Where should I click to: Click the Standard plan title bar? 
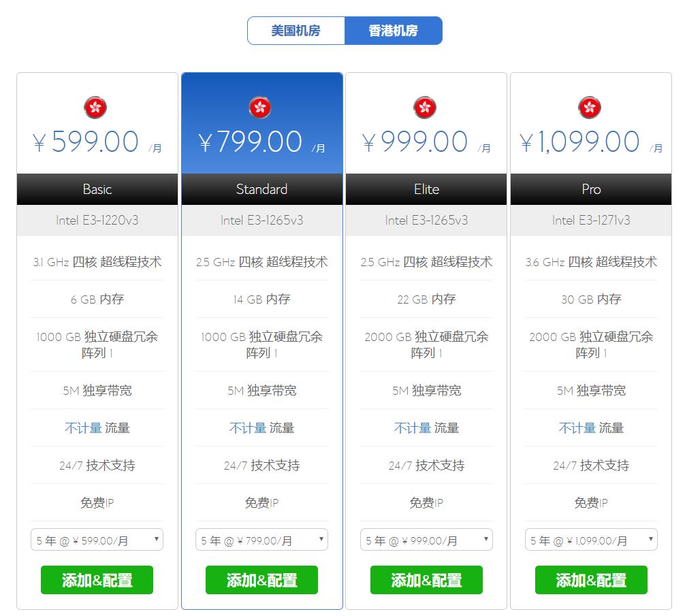click(261, 189)
